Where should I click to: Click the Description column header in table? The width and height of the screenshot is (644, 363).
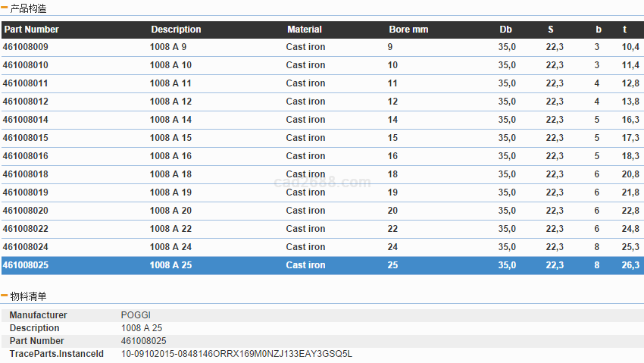(176, 30)
